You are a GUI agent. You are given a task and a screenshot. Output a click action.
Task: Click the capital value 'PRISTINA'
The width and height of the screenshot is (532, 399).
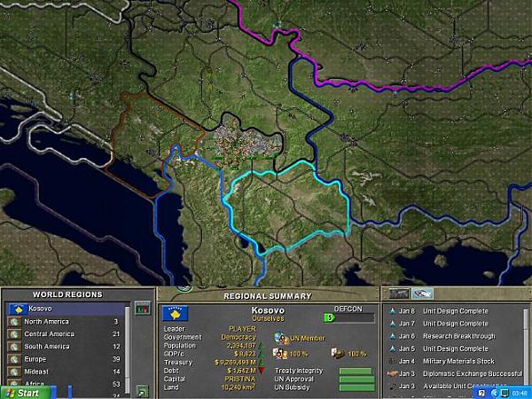(240, 379)
